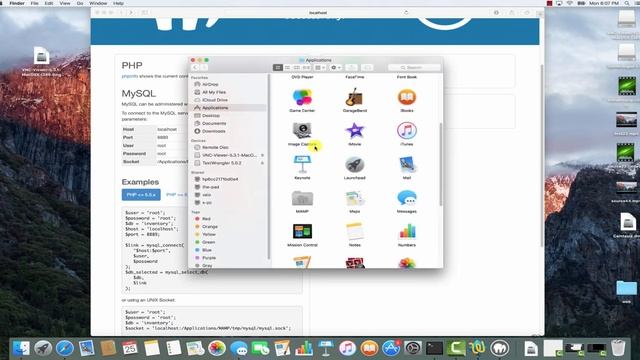The height and width of the screenshot is (360, 640).
Task: Select Downloads in Finder sidebar
Action: click(213, 131)
